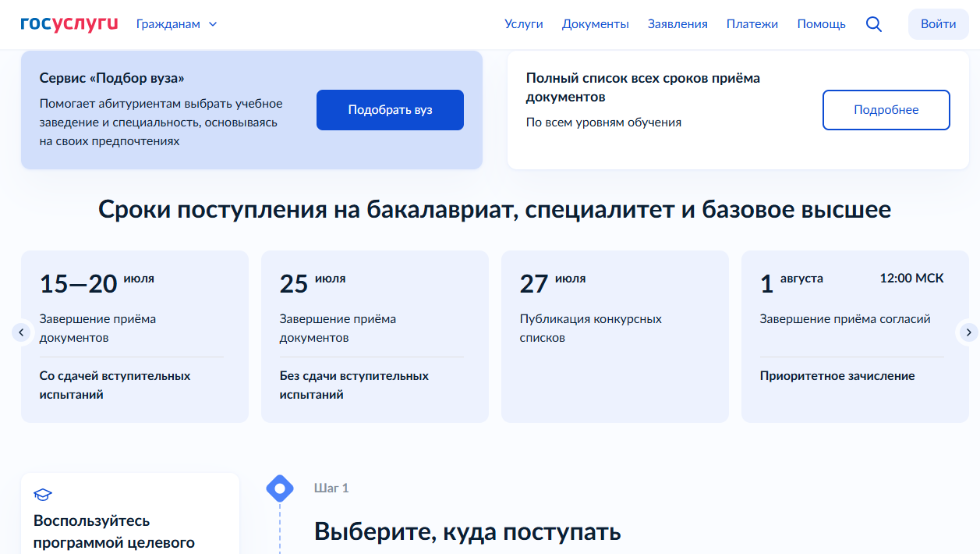Click Полный список всех сроков heading

click(643, 87)
